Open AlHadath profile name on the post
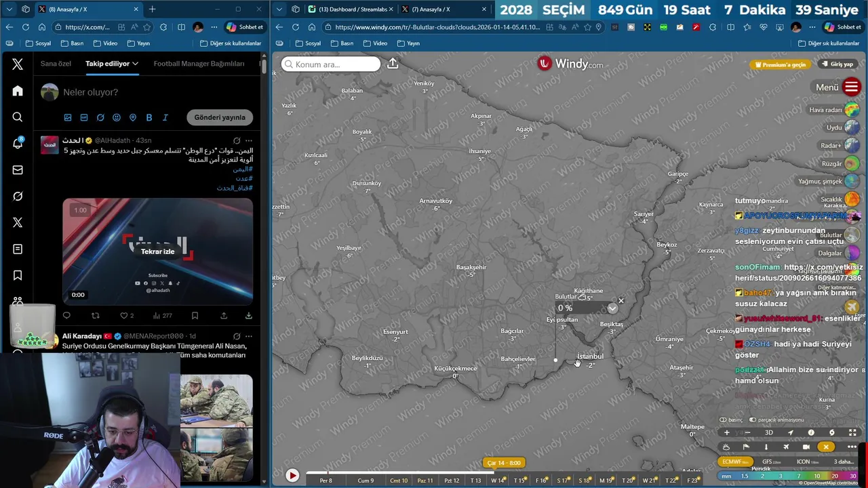The image size is (868, 488). point(77,140)
